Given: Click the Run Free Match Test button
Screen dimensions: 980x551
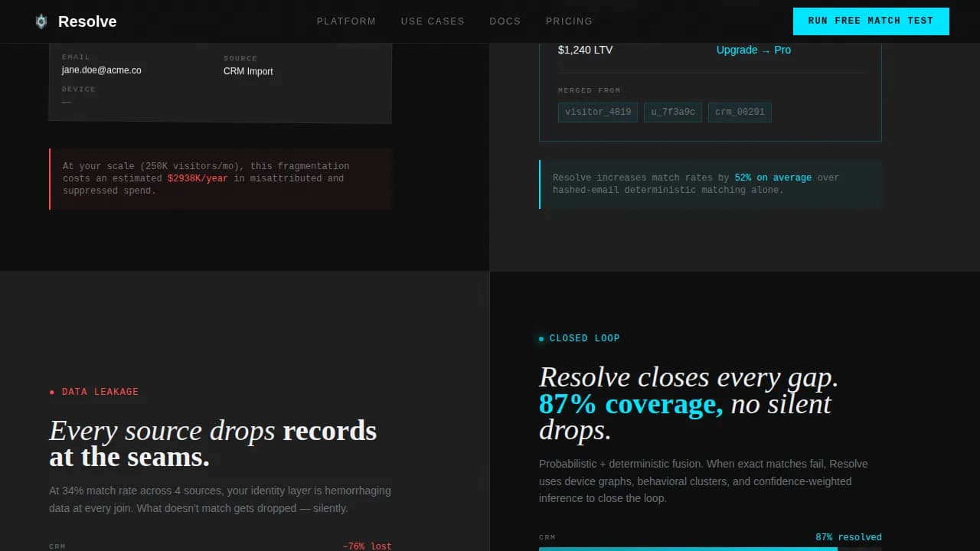Looking at the screenshot, I should click(871, 21).
